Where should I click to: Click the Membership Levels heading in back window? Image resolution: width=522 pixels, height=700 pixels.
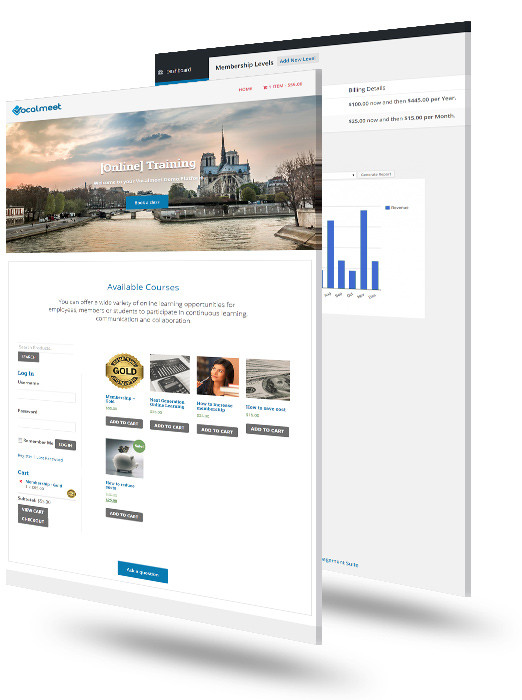(244, 65)
